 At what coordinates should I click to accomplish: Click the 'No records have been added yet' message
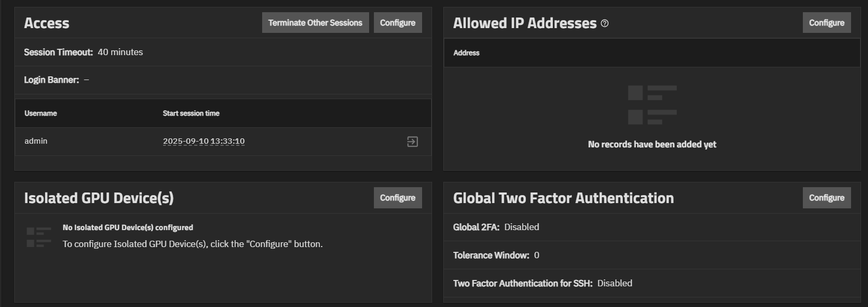[x=652, y=144]
